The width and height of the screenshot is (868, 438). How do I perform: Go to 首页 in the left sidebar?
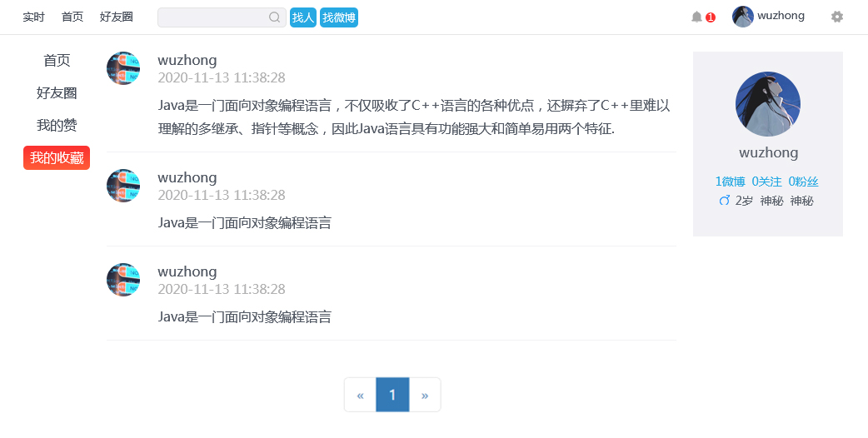pos(57,60)
